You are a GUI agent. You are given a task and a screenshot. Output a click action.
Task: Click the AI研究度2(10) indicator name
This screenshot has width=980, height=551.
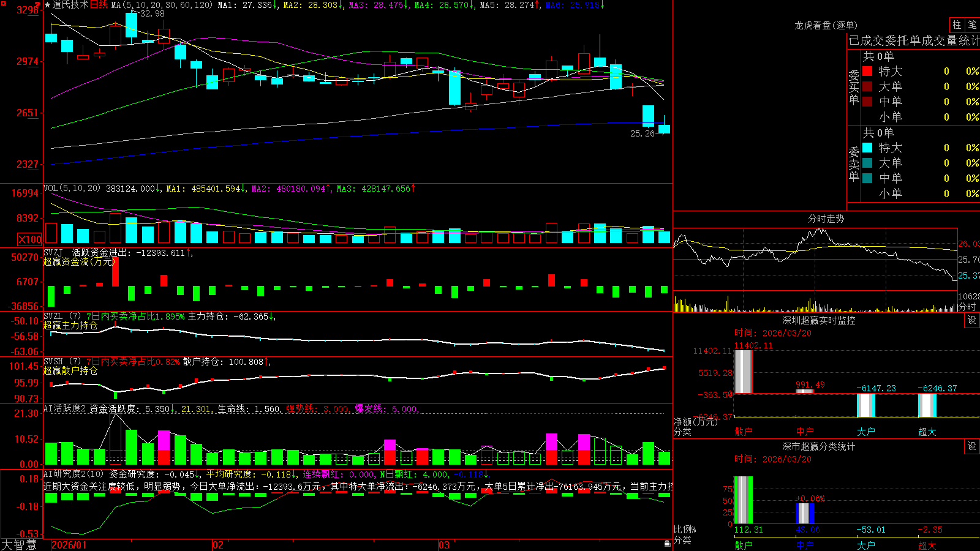click(x=73, y=474)
